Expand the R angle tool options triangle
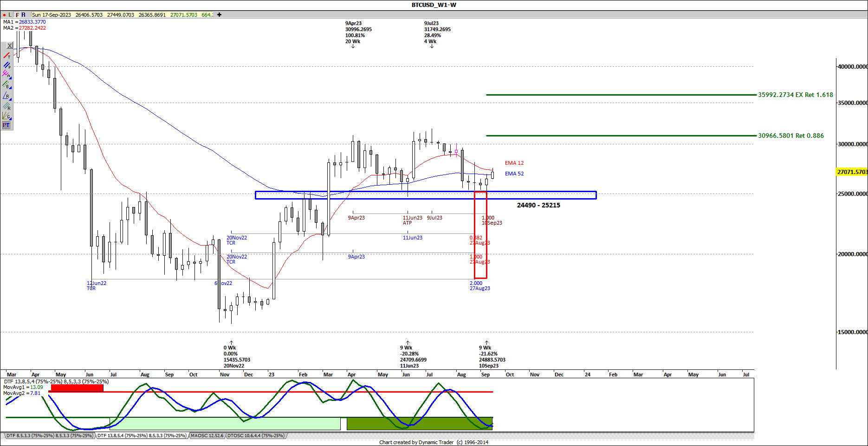The width and height of the screenshot is (868, 446). point(11,99)
